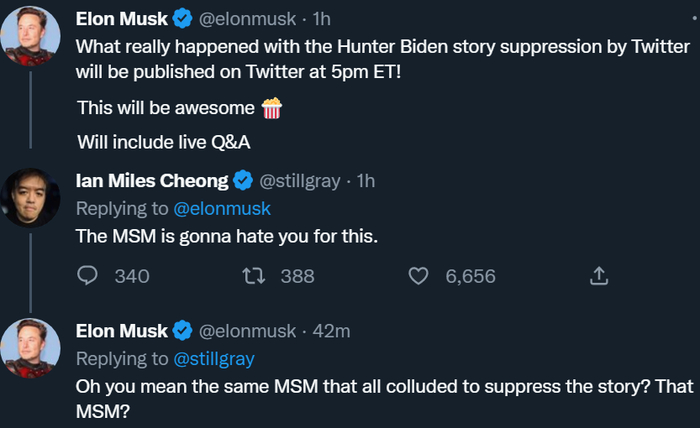The image size is (700, 428).
Task: Click the @elonmusk handle on the top tweet
Action: [x=250, y=18]
